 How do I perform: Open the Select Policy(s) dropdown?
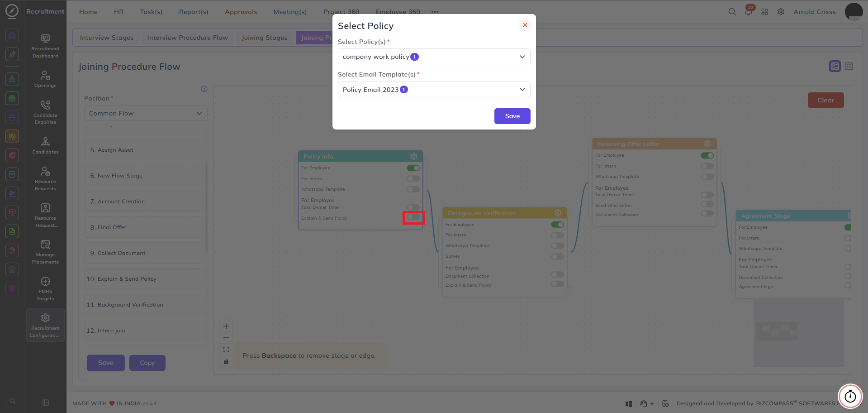click(x=434, y=57)
